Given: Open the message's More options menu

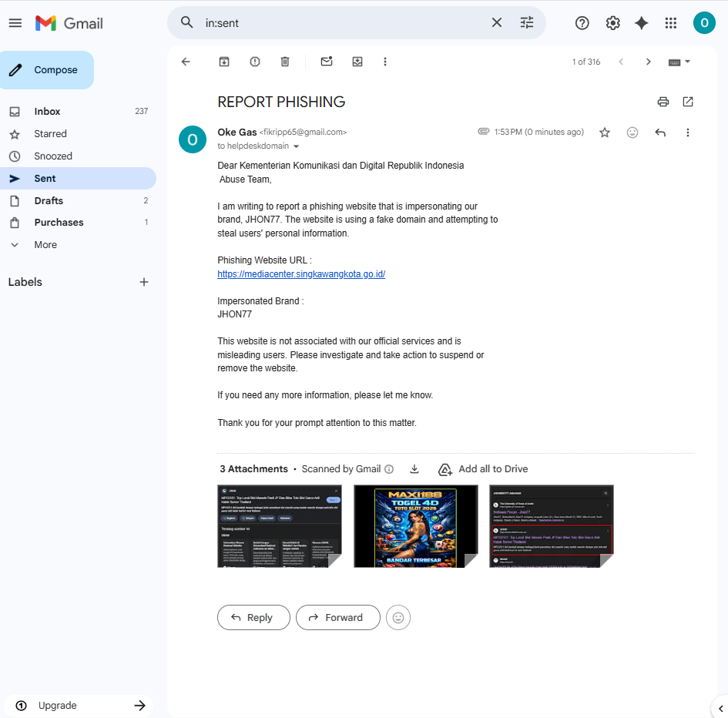Looking at the screenshot, I should (x=688, y=133).
